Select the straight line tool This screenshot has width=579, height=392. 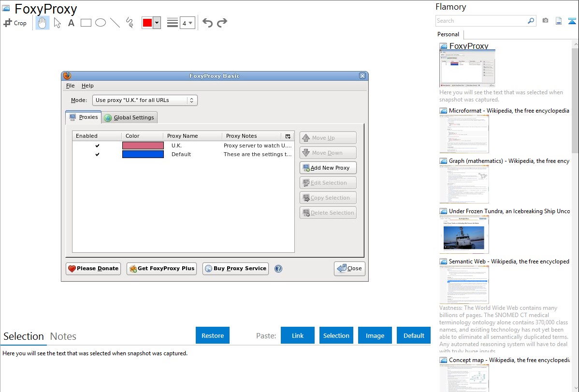tap(115, 23)
